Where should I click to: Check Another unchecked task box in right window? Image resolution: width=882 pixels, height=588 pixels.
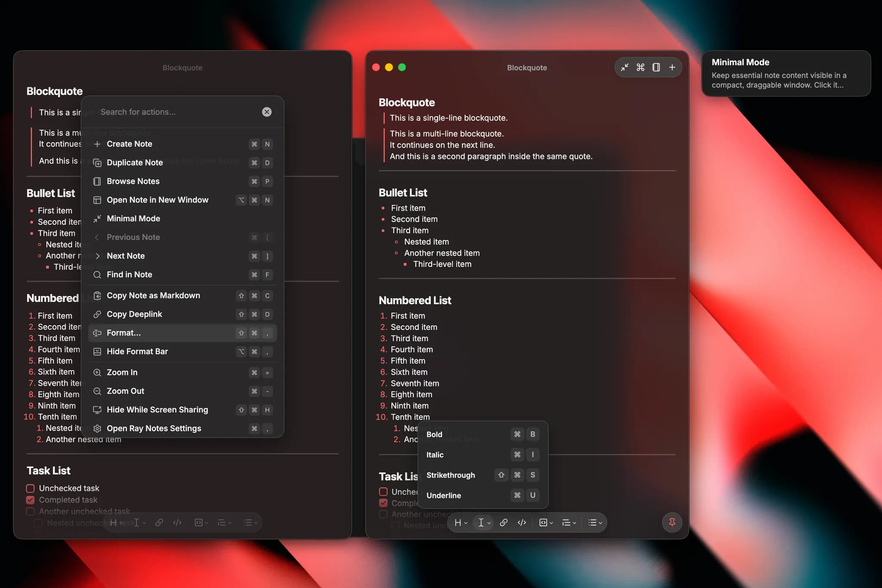pos(383,514)
